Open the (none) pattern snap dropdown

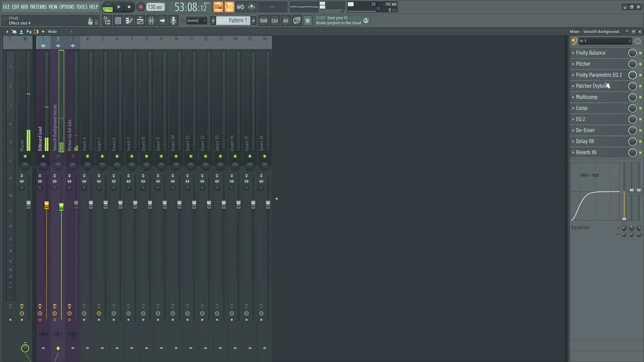click(196, 21)
